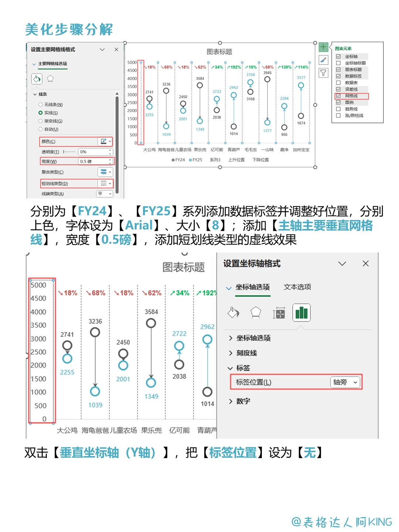The image size is (399, 532).
Task: Open the chart styles brush icon
Action: click(x=324, y=60)
